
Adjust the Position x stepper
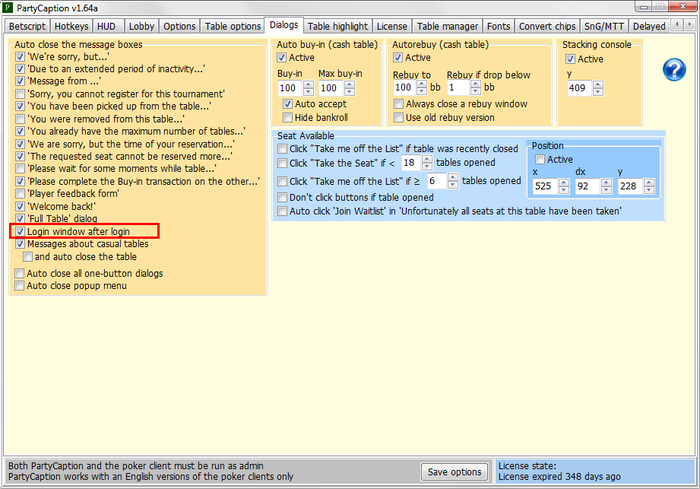[564, 186]
